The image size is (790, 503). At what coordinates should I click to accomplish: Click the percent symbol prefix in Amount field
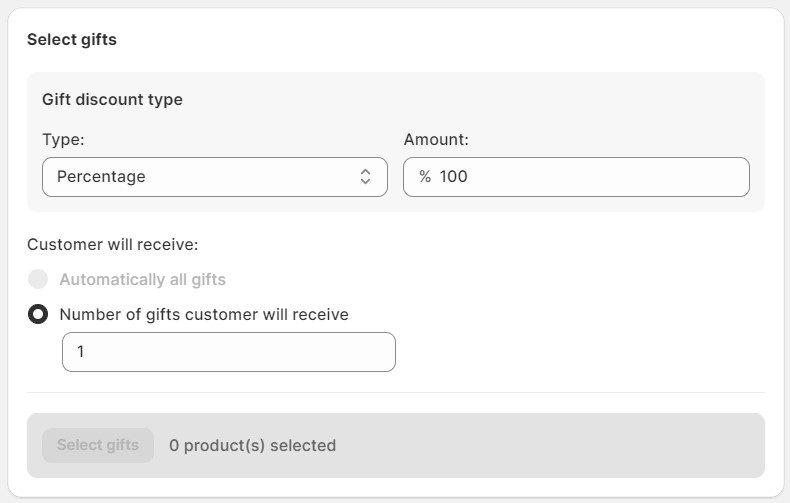[x=425, y=177]
